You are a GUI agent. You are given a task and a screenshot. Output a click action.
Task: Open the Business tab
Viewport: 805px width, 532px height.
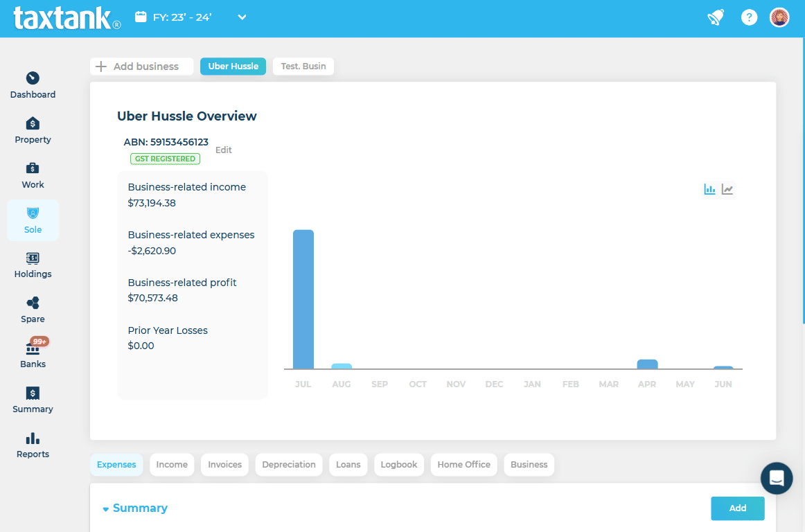click(529, 465)
